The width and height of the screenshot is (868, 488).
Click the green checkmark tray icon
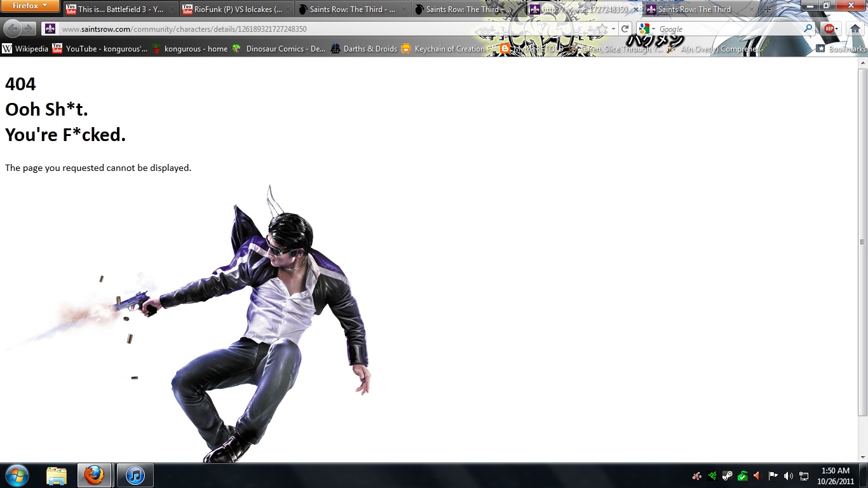pyautogui.click(x=742, y=475)
